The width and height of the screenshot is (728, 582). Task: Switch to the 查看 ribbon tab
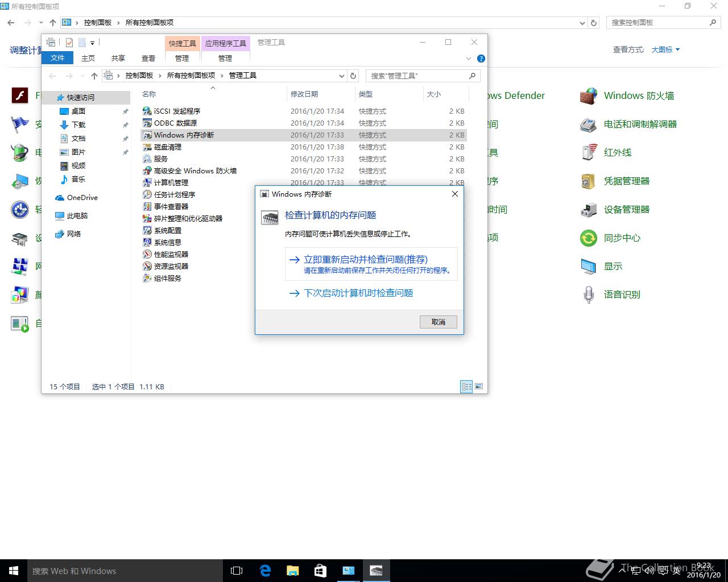coord(148,58)
